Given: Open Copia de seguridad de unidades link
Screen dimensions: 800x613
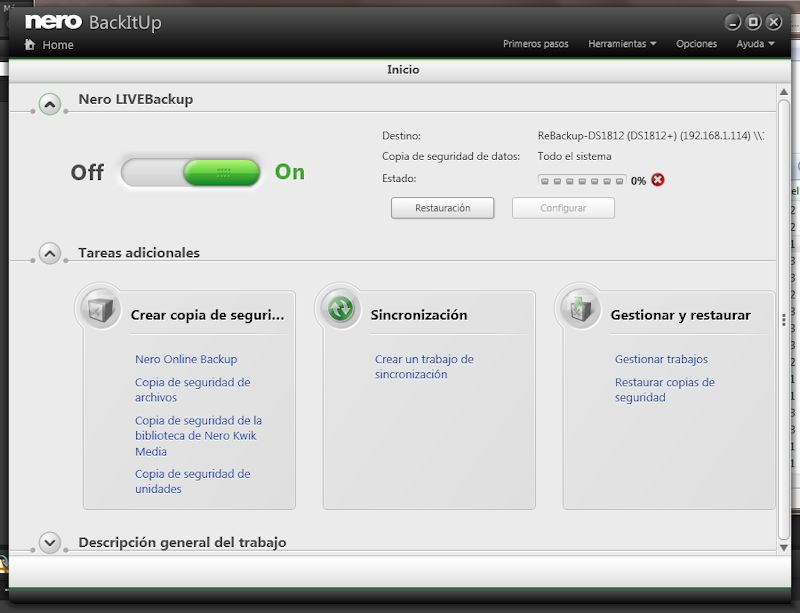Looking at the screenshot, I should pyautogui.click(x=192, y=481).
